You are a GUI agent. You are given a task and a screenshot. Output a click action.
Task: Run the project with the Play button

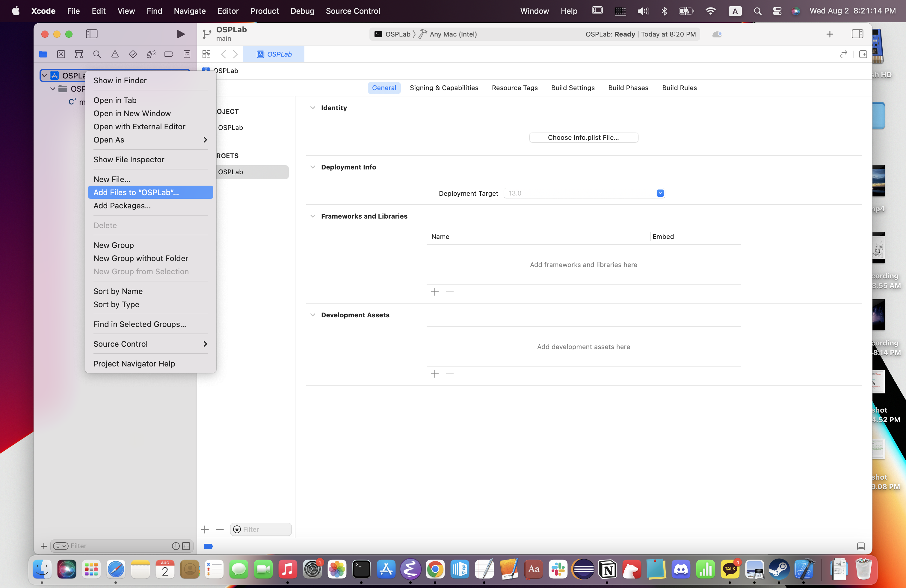(181, 34)
